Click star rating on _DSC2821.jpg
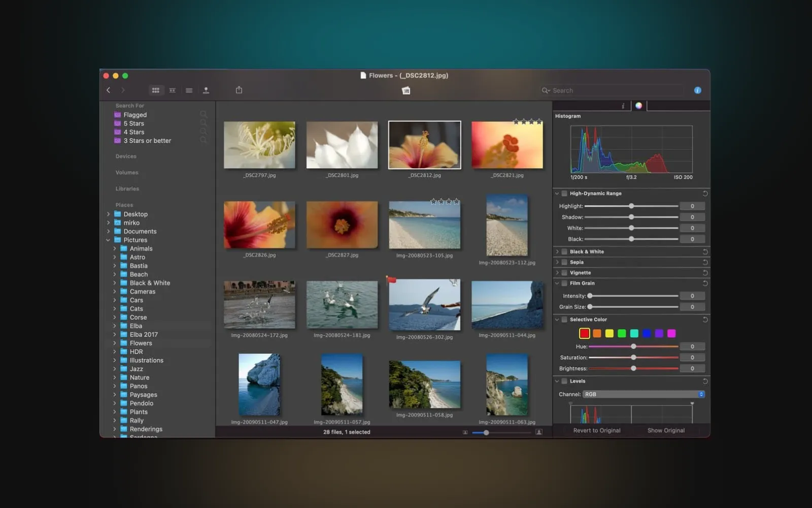 [527, 121]
